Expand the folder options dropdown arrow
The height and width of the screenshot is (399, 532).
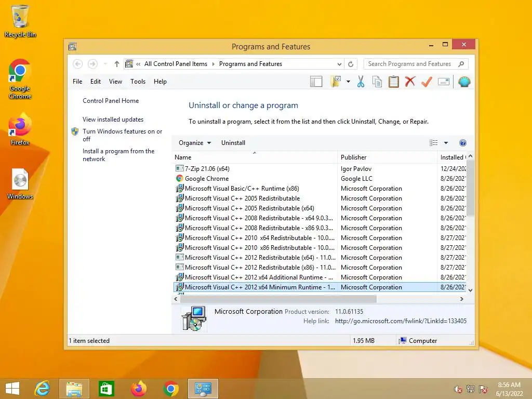coord(348,82)
